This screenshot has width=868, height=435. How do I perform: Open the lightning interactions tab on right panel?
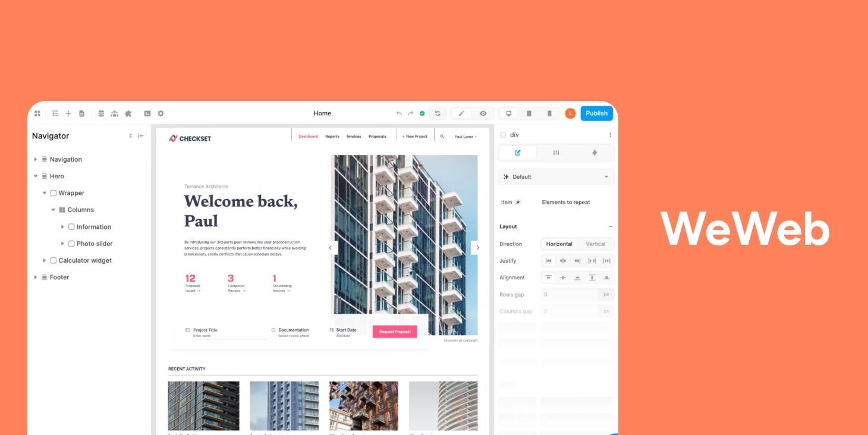pyautogui.click(x=595, y=153)
